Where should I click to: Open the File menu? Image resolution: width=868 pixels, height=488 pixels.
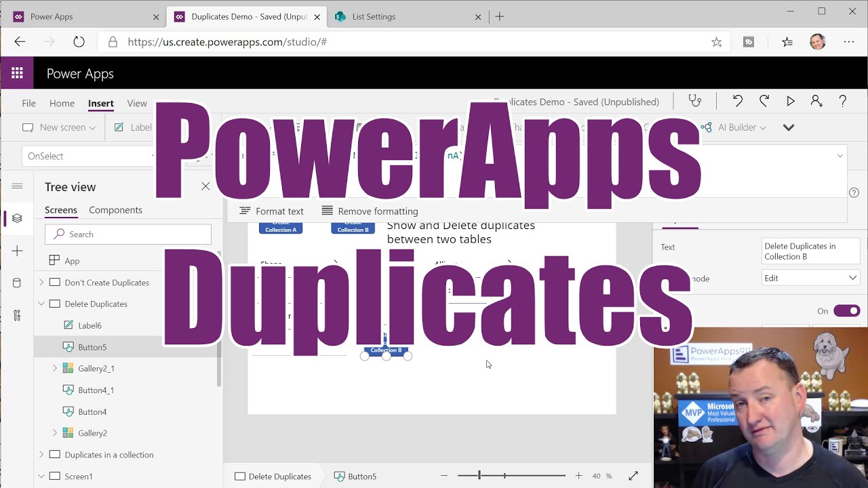point(28,103)
